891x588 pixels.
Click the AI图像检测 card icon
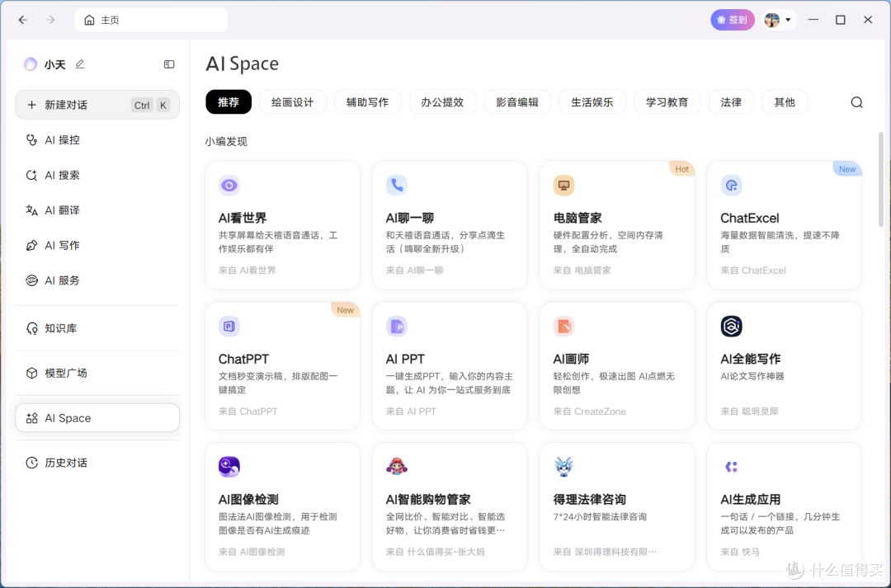[229, 467]
